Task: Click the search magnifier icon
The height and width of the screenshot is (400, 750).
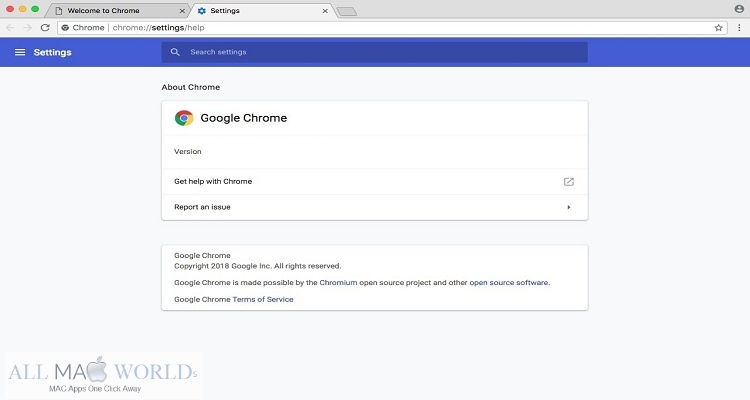Action: (175, 52)
